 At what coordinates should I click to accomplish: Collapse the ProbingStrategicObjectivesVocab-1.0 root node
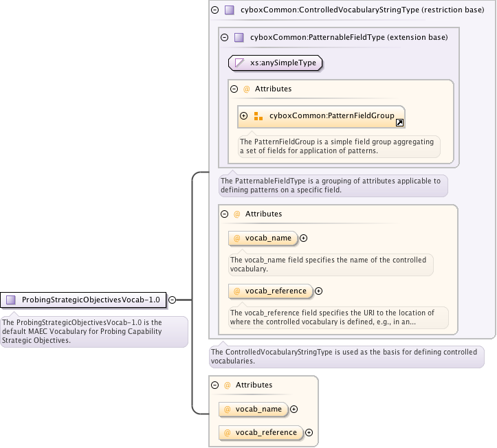pyautogui.click(x=172, y=300)
